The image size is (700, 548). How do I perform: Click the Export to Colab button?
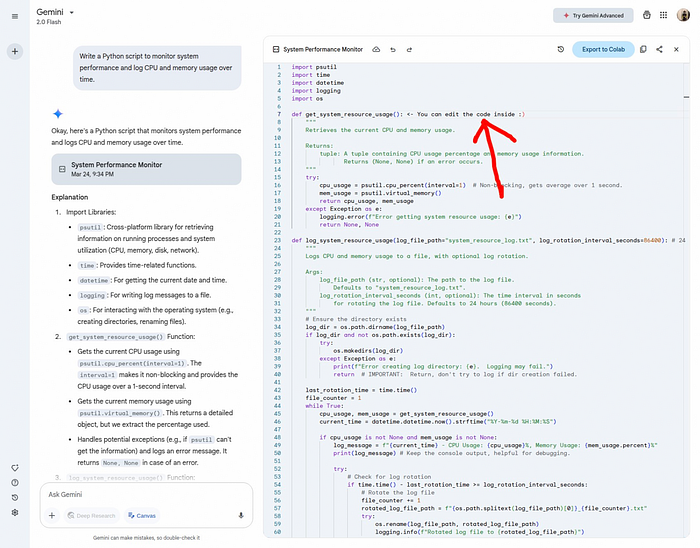click(603, 49)
